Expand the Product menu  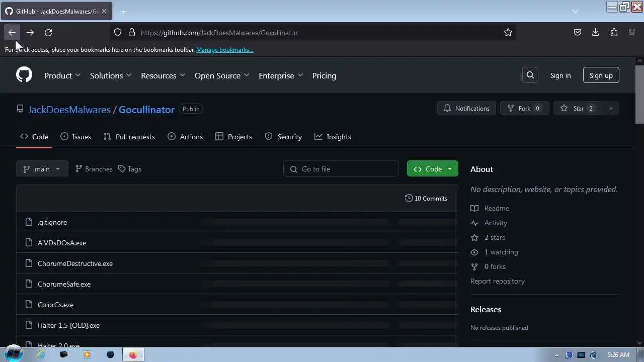click(62, 75)
